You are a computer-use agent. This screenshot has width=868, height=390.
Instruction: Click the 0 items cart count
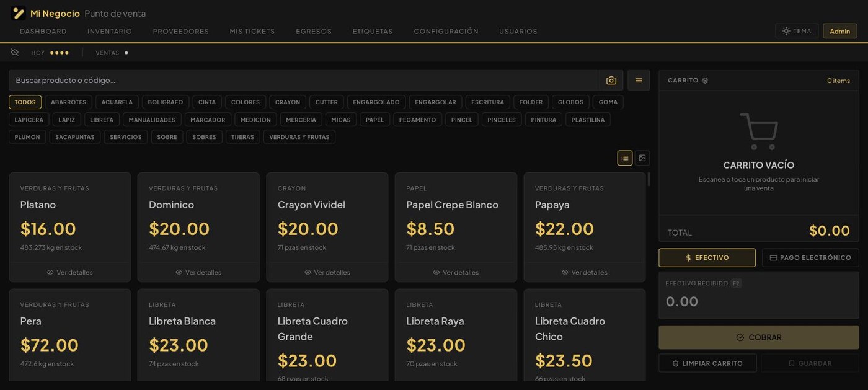pos(838,81)
